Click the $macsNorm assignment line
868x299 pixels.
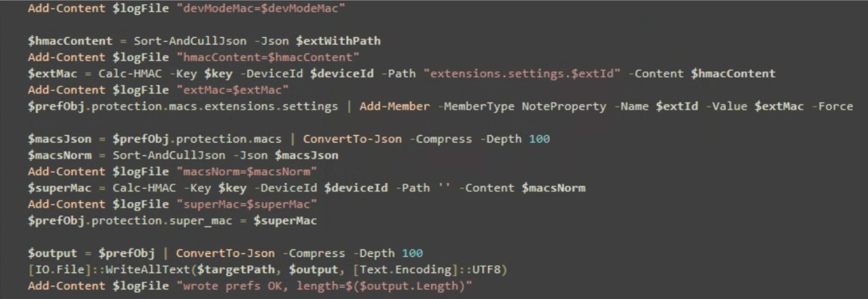[x=183, y=155]
